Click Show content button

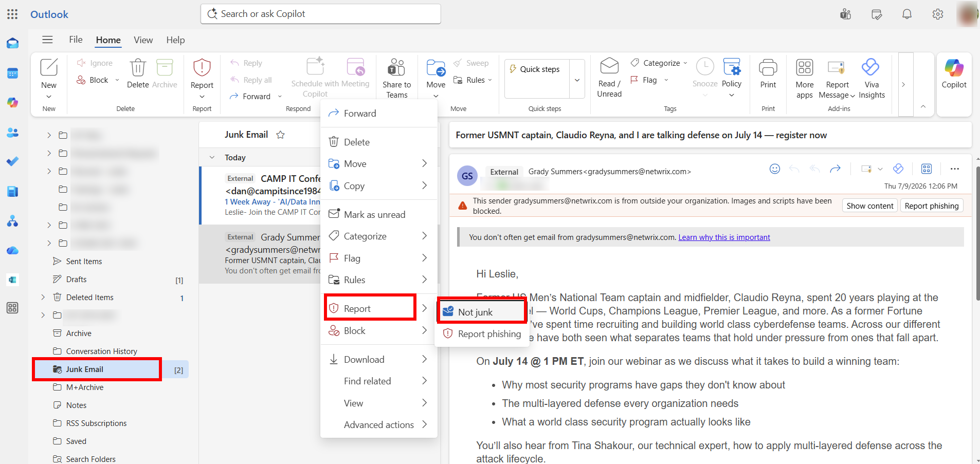[x=869, y=206]
